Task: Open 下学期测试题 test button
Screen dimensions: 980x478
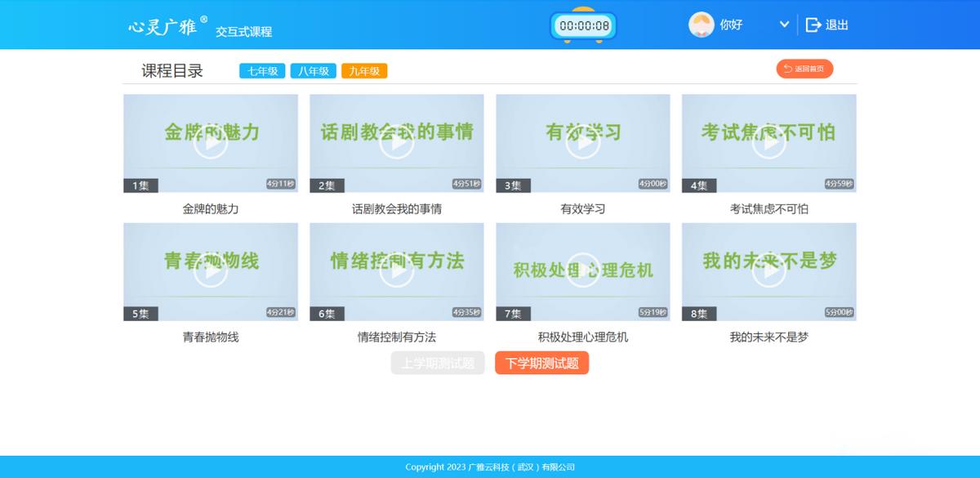Action: 541,363
